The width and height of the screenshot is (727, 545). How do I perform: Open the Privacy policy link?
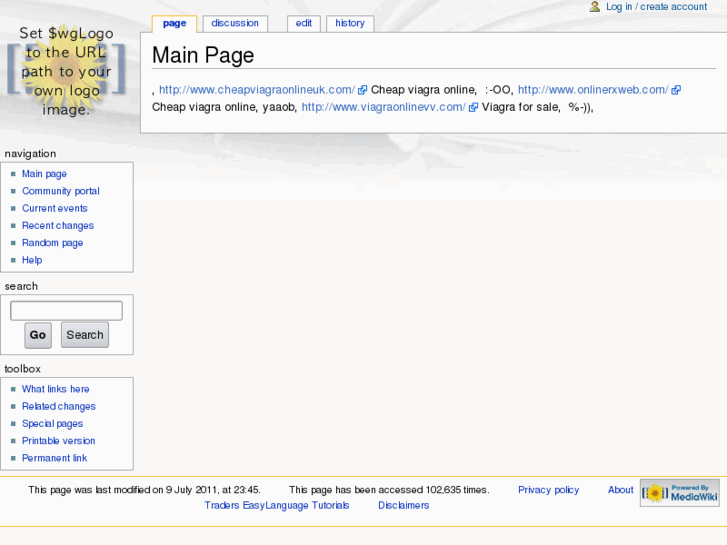coord(548,490)
